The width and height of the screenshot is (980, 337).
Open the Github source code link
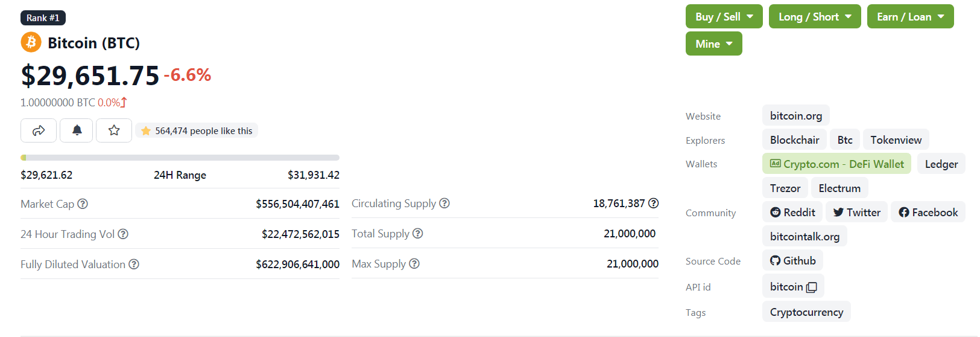(792, 261)
